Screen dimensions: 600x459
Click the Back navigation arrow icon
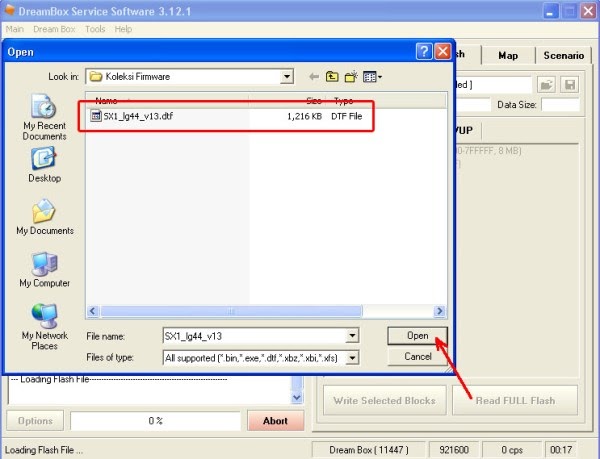314,77
